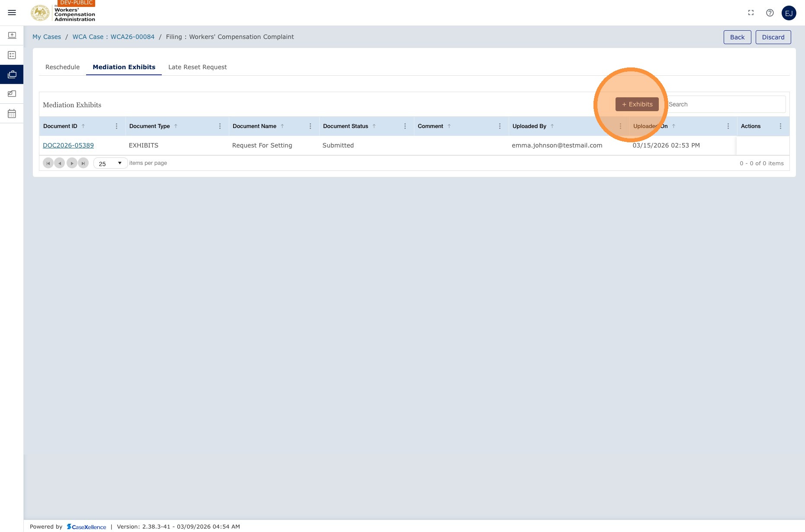
Task: Select the Mediation Exhibits tab
Action: (124, 67)
